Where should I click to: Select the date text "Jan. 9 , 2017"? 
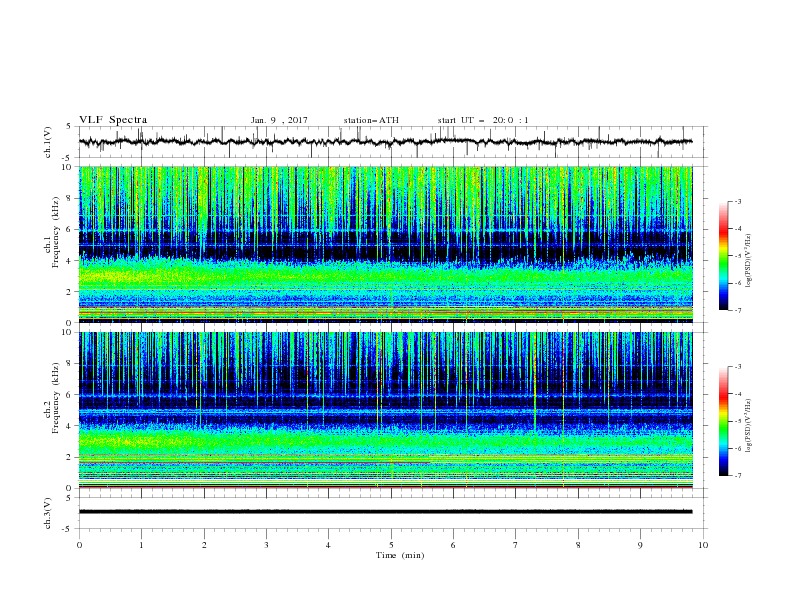pos(279,120)
